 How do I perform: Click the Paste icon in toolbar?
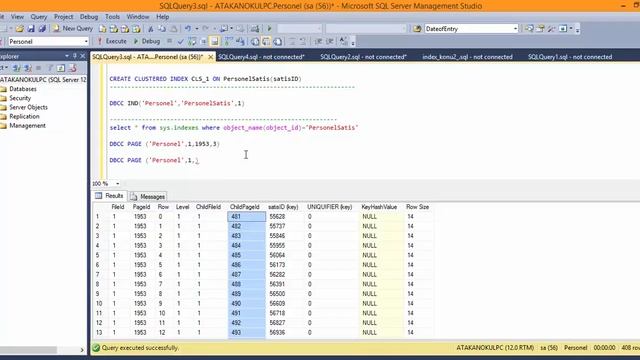coord(173,29)
